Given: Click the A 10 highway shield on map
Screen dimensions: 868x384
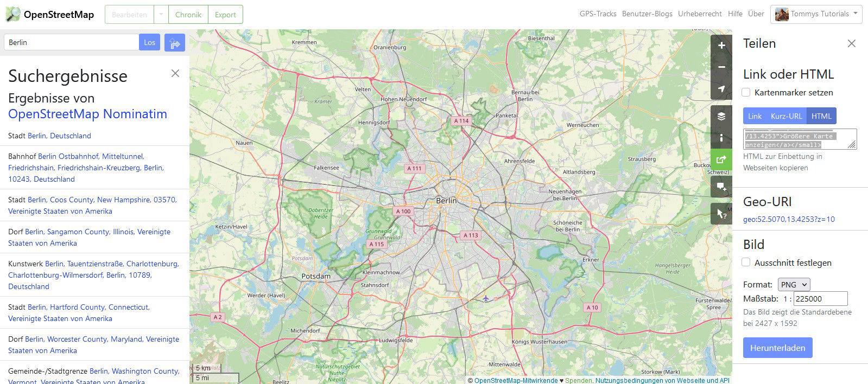Looking at the screenshot, I should (592, 307).
